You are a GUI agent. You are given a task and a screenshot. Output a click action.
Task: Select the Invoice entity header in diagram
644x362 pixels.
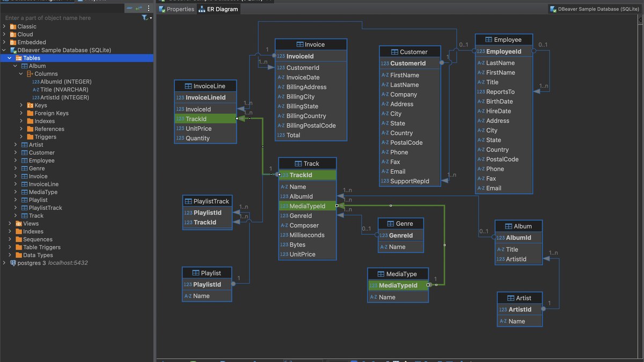pyautogui.click(x=311, y=45)
